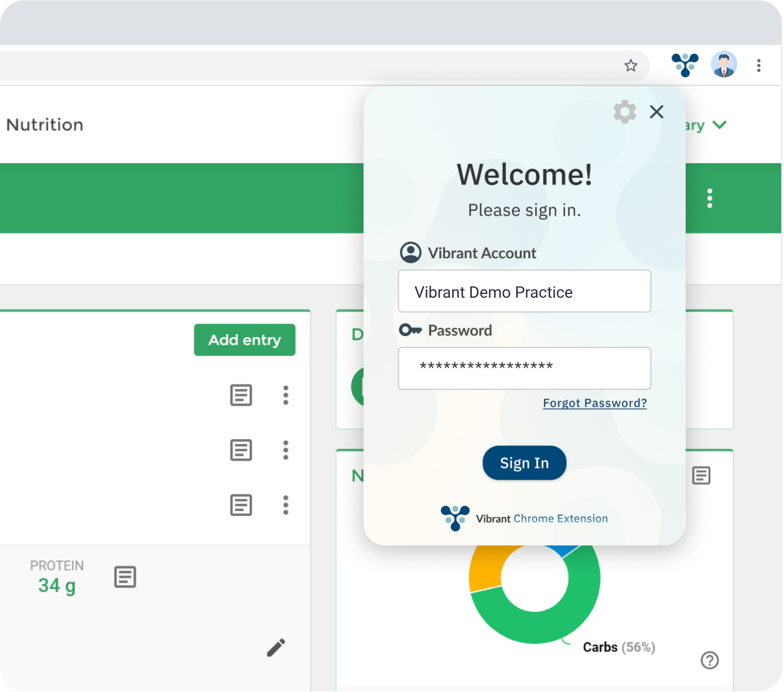Screen dimensions: 784x692
Task: Click the Add entry button
Action: 244,340
